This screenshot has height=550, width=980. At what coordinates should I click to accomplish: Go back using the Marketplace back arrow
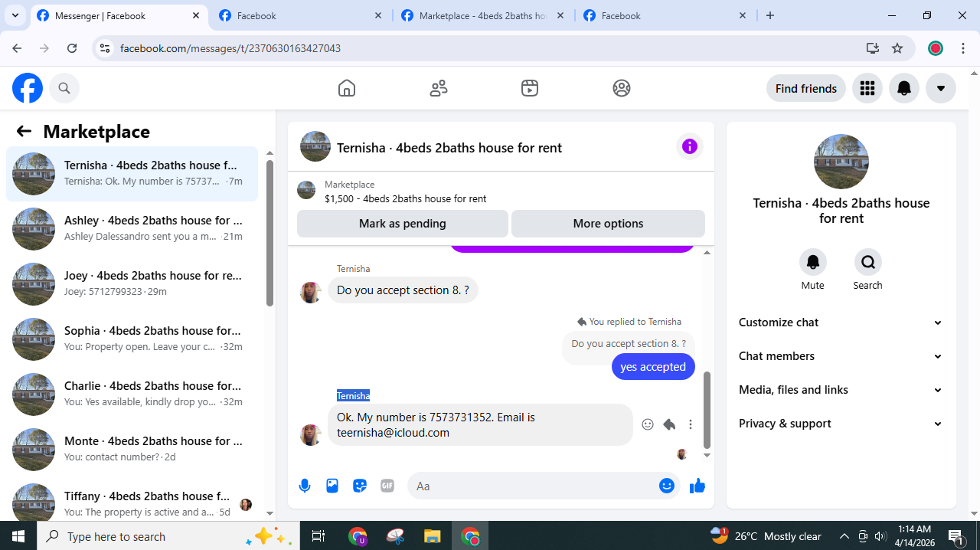24,131
